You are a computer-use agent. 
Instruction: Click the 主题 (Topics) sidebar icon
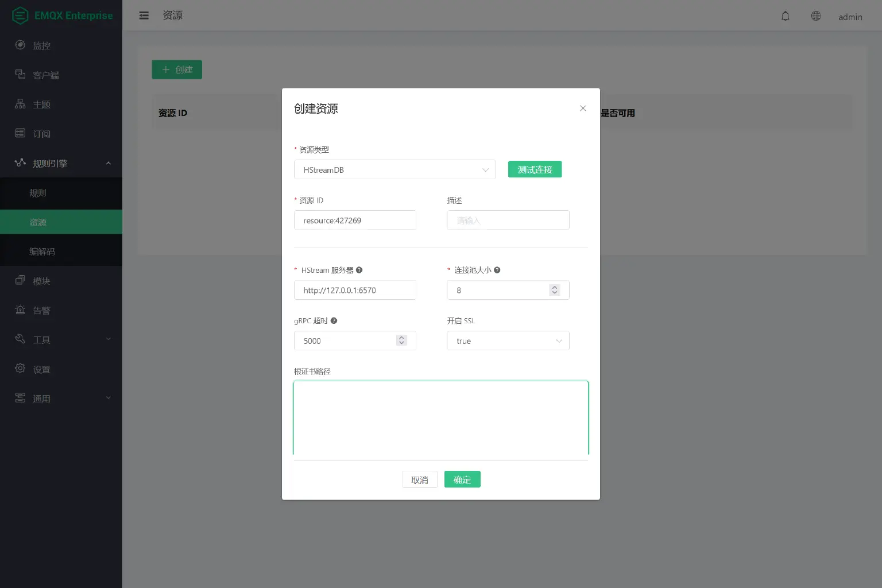point(21,104)
